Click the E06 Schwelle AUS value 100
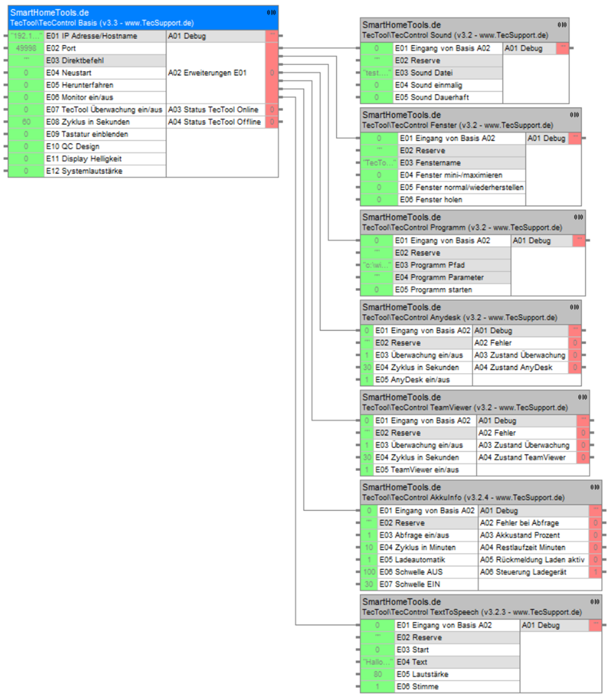Image resolution: width=612 pixels, height=700 pixels. tap(369, 572)
